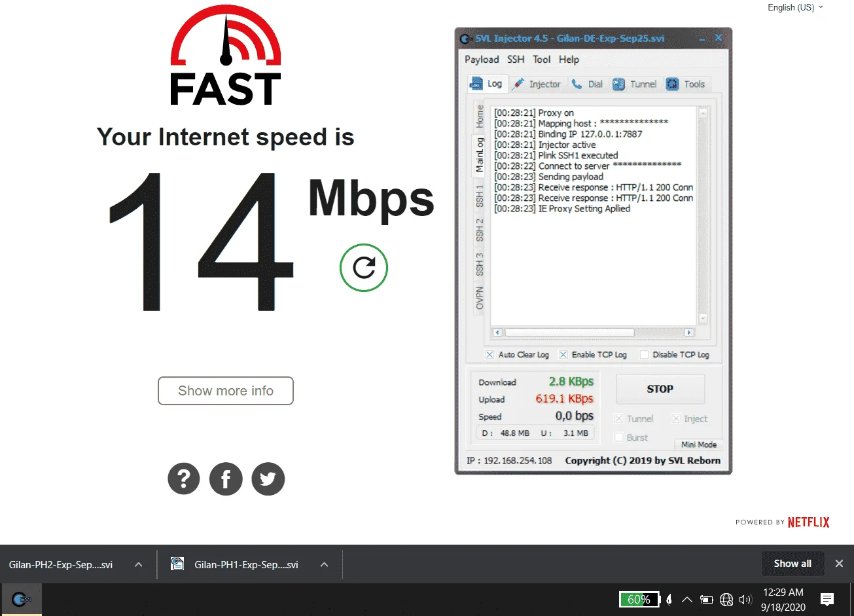Switch to the Tunnel tab
The width and height of the screenshot is (854, 616).
tap(635, 84)
